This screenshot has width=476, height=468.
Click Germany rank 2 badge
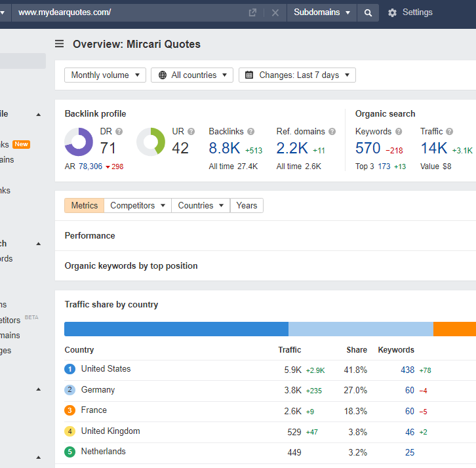click(69, 390)
